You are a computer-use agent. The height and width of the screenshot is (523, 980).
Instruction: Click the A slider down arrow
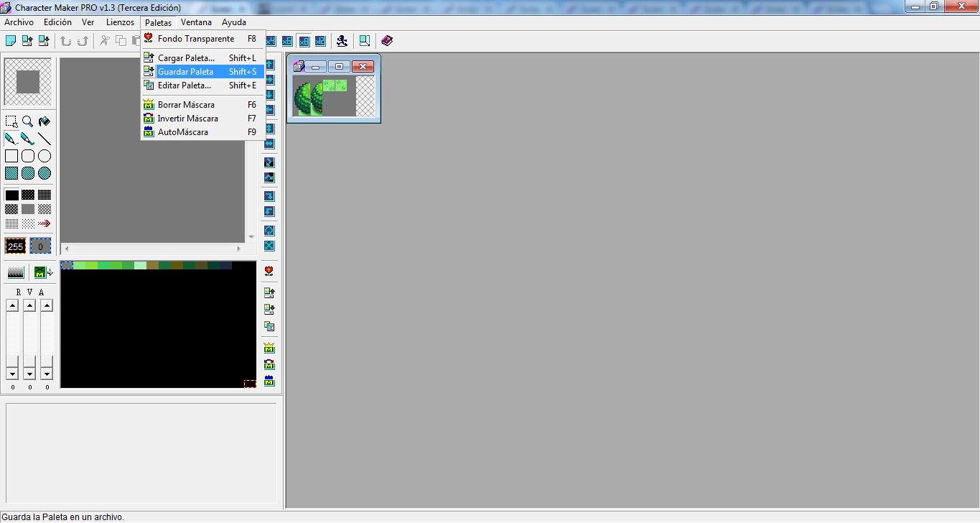point(47,374)
